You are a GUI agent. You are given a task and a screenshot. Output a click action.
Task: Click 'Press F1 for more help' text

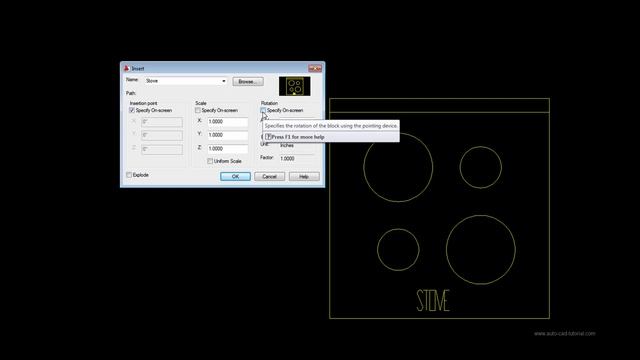pyautogui.click(x=298, y=137)
